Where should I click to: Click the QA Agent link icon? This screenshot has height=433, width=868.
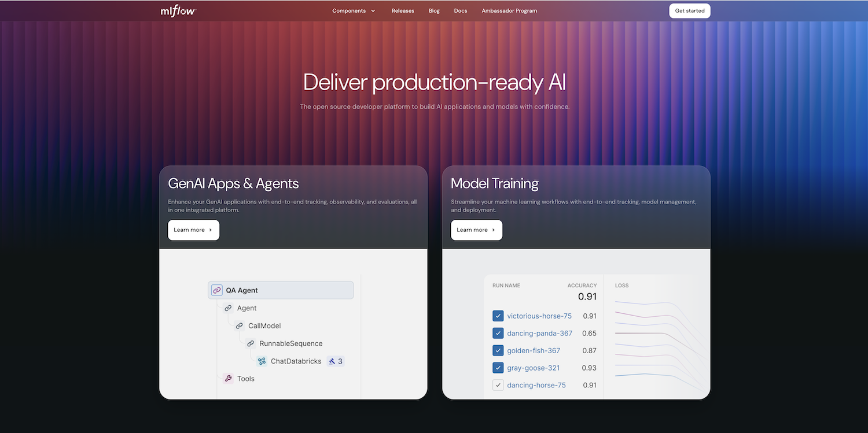217,290
